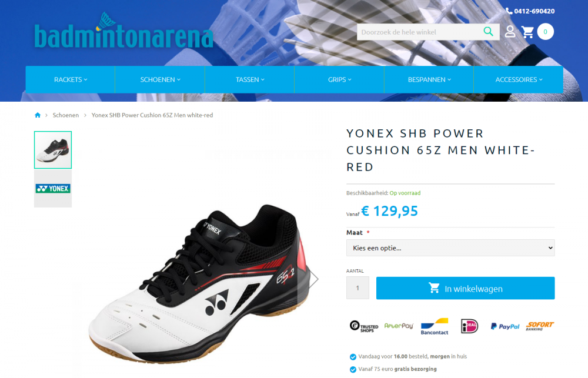Expand the Rackets menu

[70, 79]
